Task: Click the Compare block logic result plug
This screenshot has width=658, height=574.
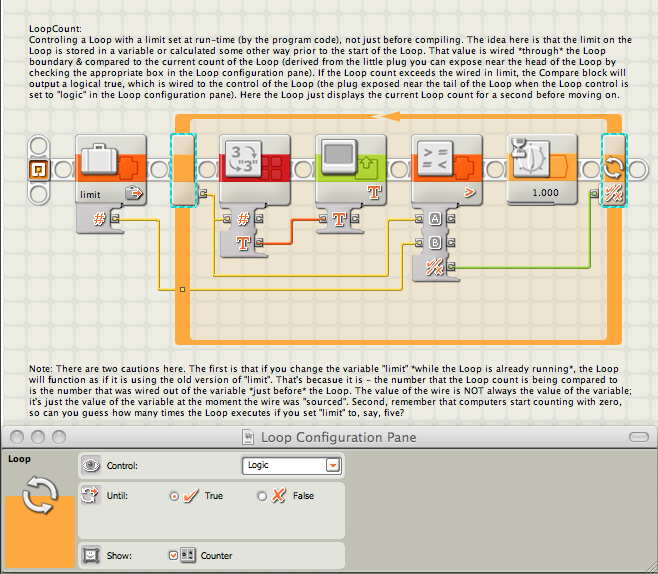Action: (x=451, y=266)
